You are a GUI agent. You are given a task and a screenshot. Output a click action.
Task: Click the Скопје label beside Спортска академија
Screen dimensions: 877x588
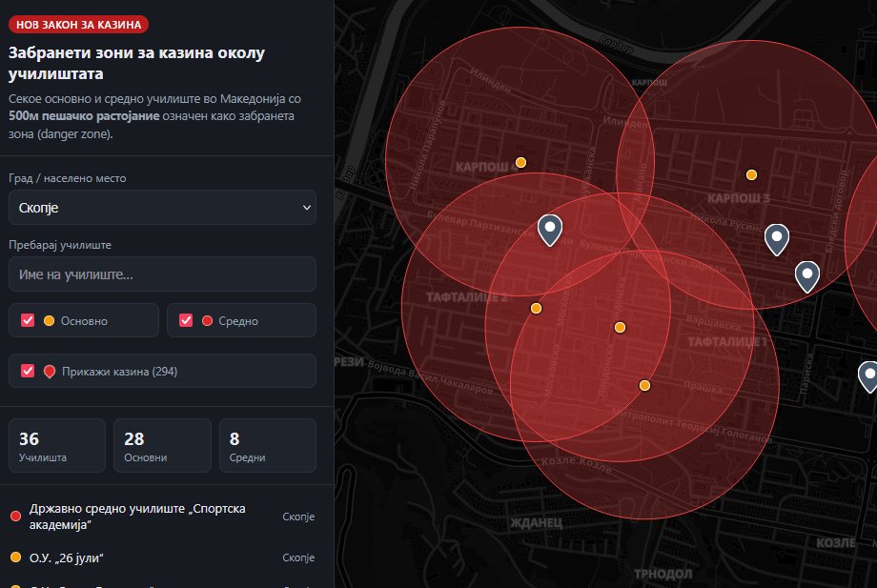[298, 517]
